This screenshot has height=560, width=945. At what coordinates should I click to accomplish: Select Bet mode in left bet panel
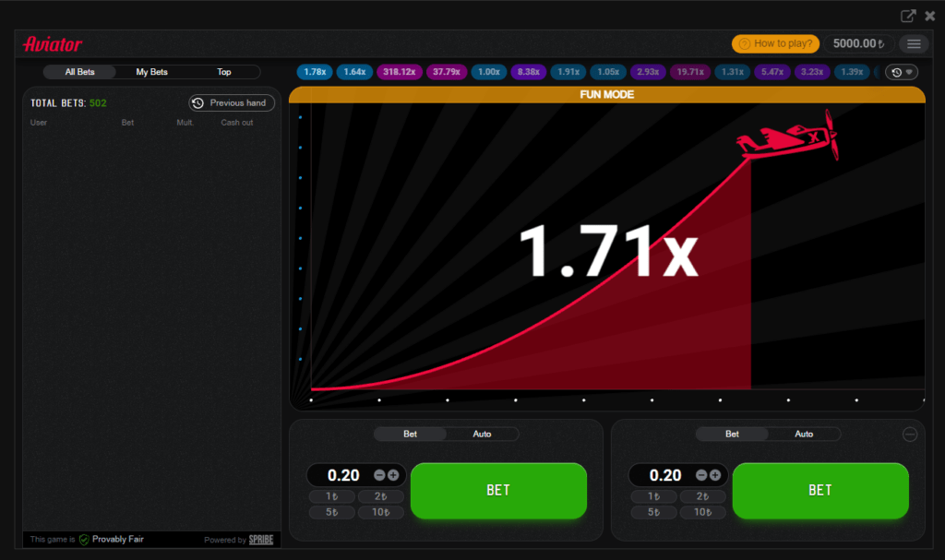[x=410, y=434]
